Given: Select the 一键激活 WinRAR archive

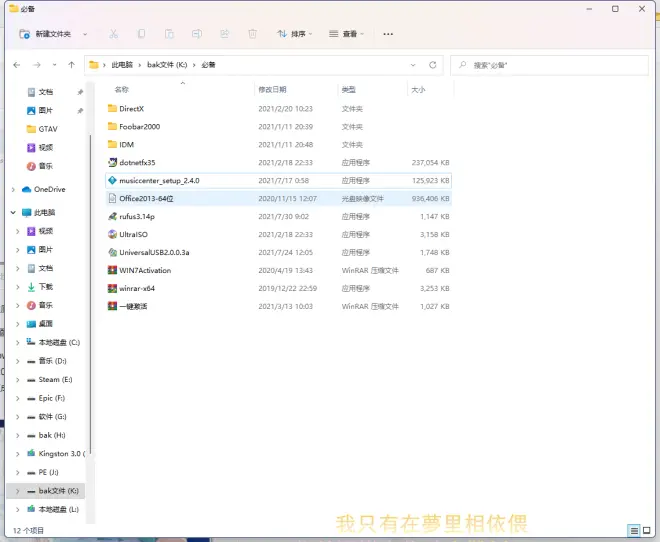Looking at the screenshot, I should click(x=278, y=306).
